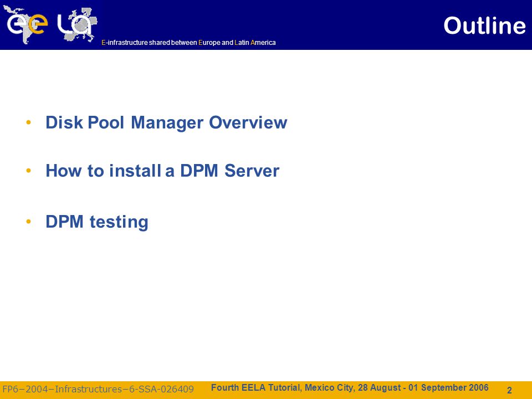
Task: Click the EELA logo in header
Action: pos(50,24)
